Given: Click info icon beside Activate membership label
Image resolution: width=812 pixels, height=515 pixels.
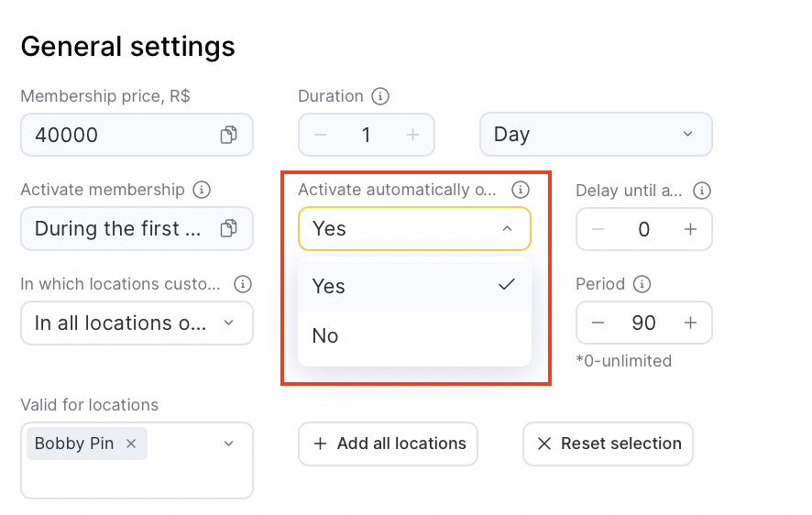Looking at the screenshot, I should 202,190.
